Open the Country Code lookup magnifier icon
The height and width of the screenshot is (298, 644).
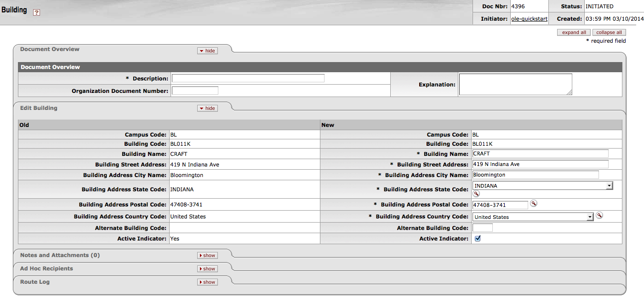click(599, 215)
